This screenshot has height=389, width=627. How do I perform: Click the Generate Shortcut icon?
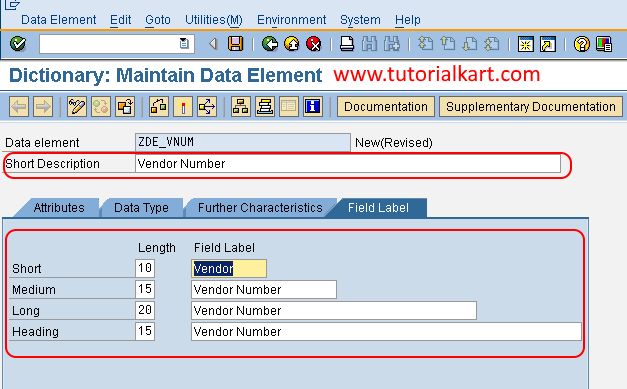[548, 44]
